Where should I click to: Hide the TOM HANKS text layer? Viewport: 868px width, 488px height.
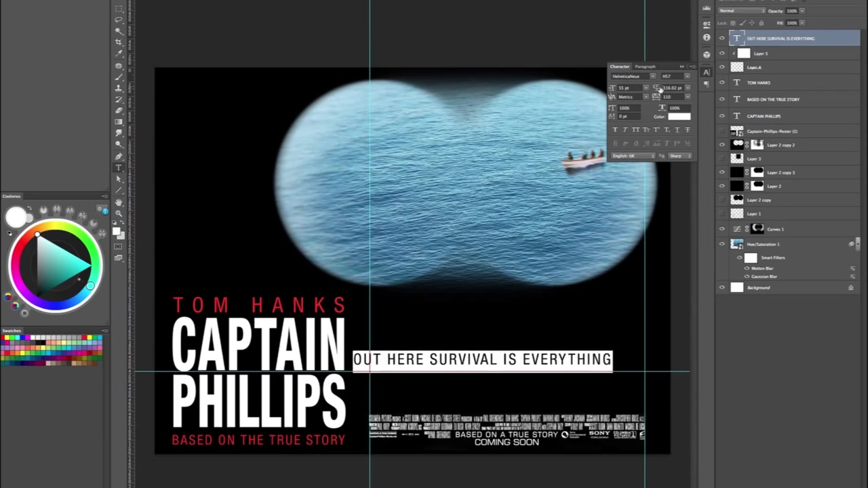tap(722, 82)
